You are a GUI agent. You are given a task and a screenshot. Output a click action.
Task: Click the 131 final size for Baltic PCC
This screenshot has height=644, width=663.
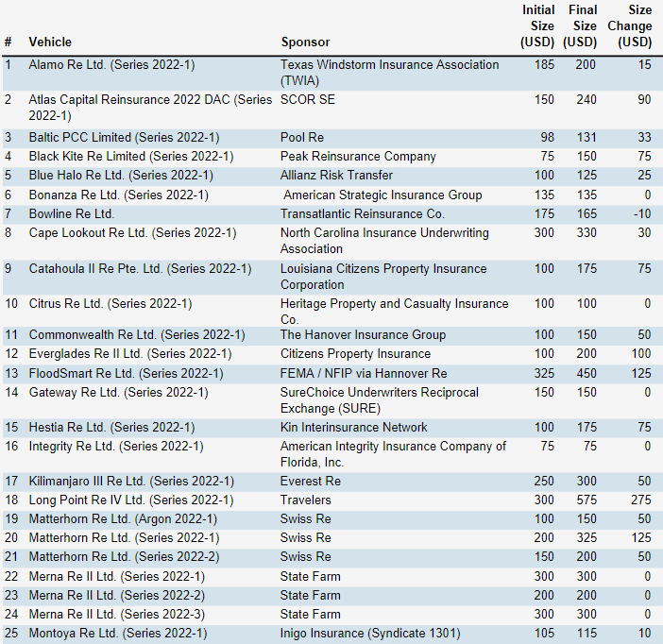(x=586, y=138)
